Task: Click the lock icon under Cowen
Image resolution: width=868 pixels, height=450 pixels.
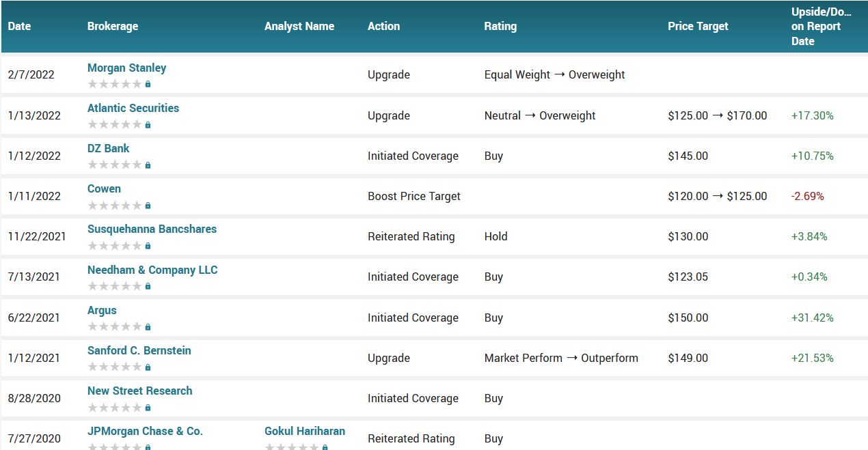Action: pyautogui.click(x=148, y=205)
